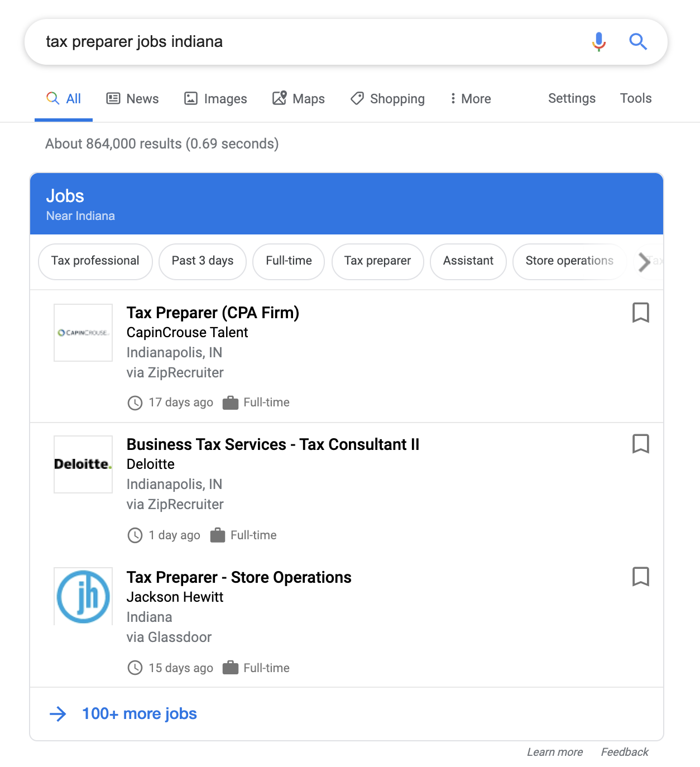Click the '1 day ago' posting date
700x767 pixels.
click(175, 535)
